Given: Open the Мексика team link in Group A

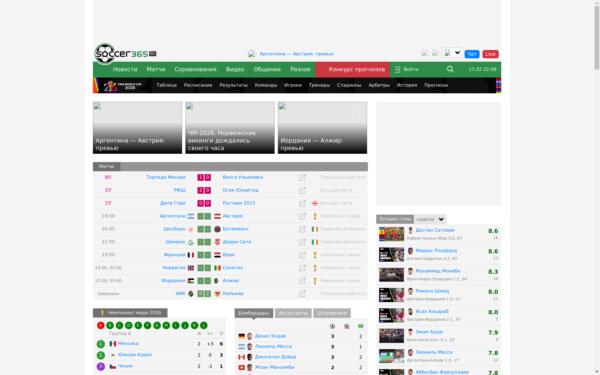Looking at the screenshot, I should 128,344.
